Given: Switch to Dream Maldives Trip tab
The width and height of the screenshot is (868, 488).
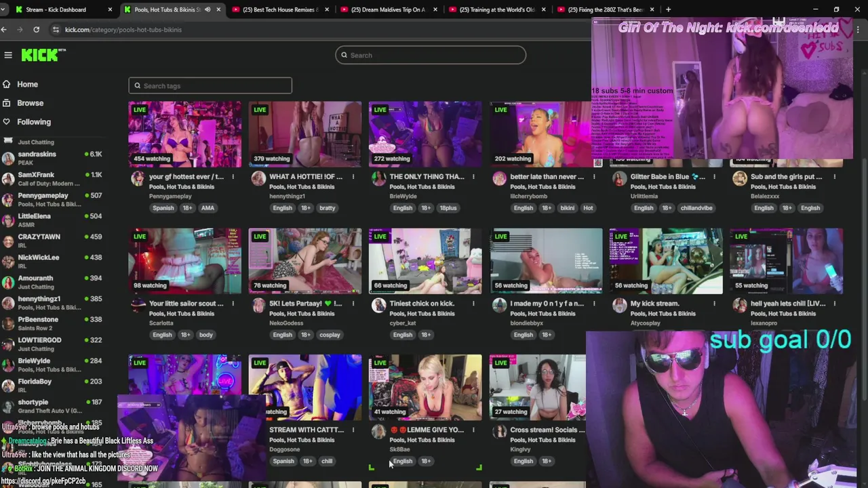Looking at the screenshot, I should 389,9.
